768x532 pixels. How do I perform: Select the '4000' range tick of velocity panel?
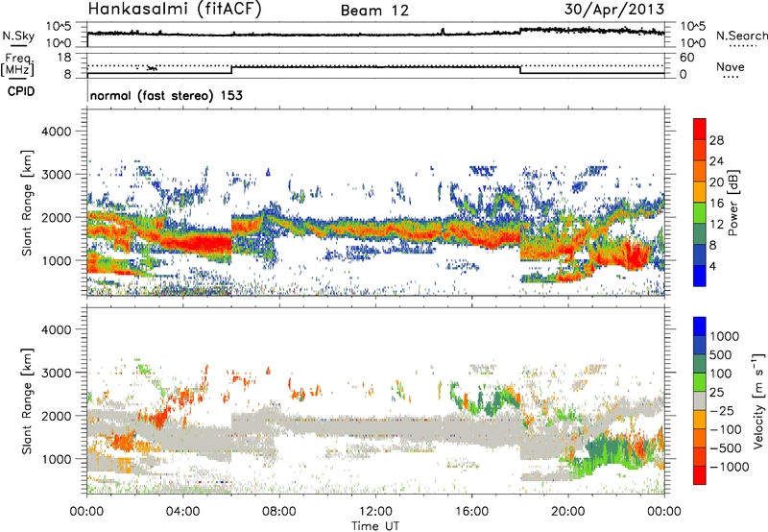pos(56,329)
